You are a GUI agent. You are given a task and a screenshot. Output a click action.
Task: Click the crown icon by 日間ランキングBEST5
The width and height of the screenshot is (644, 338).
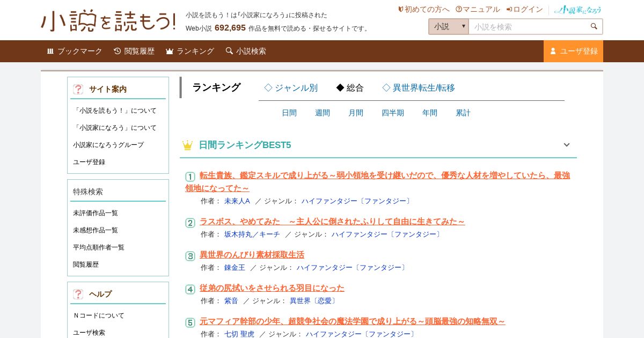tap(187, 145)
